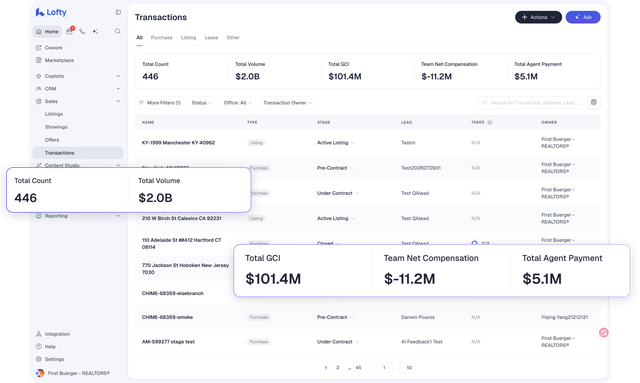Viewport: 640px width, 383px height.
Task: Open Offers under Sales
Action: tap(52, 140)
